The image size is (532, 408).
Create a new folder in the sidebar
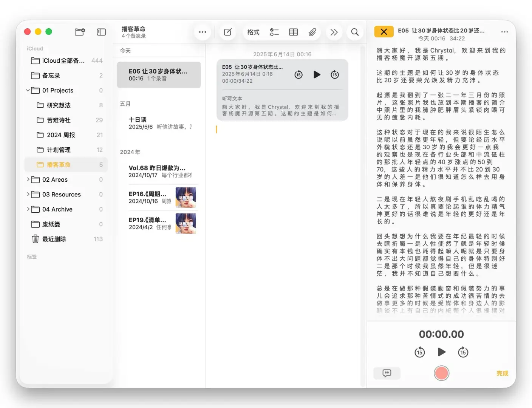[x=80, y=32]
